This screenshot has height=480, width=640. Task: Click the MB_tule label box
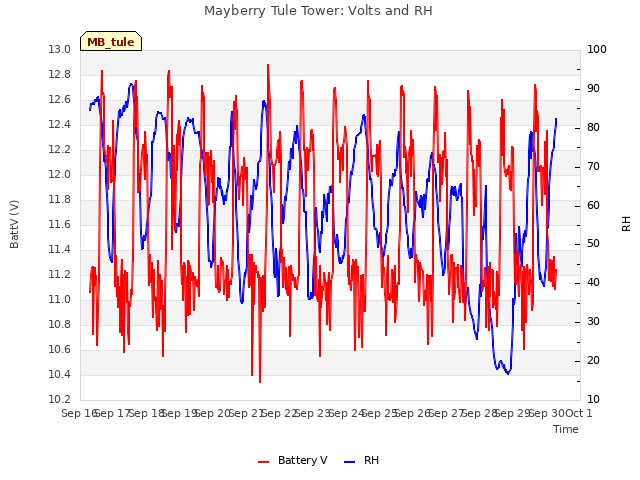coord(111,41)
